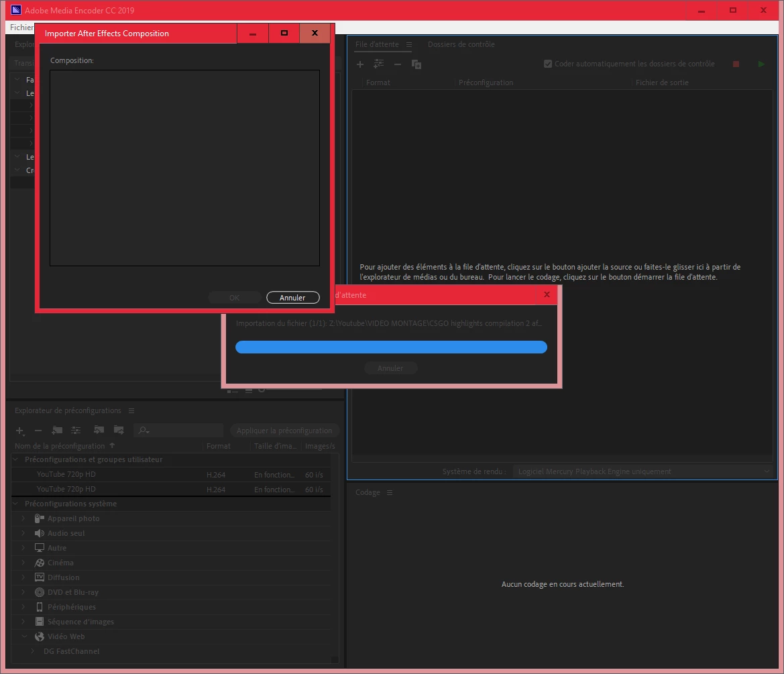
Task: Sort by Nom de la préconfiguration column
Action: pyautogui.click(x=60, y=446)
